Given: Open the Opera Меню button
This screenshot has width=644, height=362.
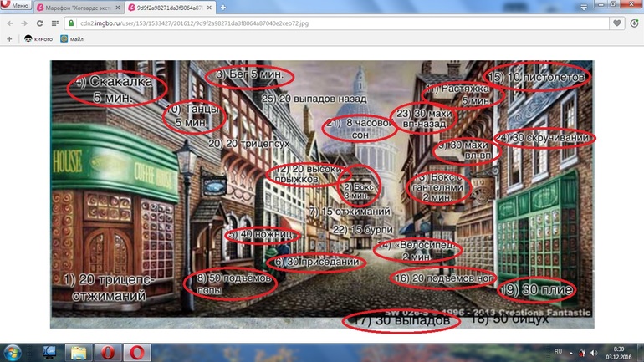Looking at the screenshot, I should [x=16, y=5].
